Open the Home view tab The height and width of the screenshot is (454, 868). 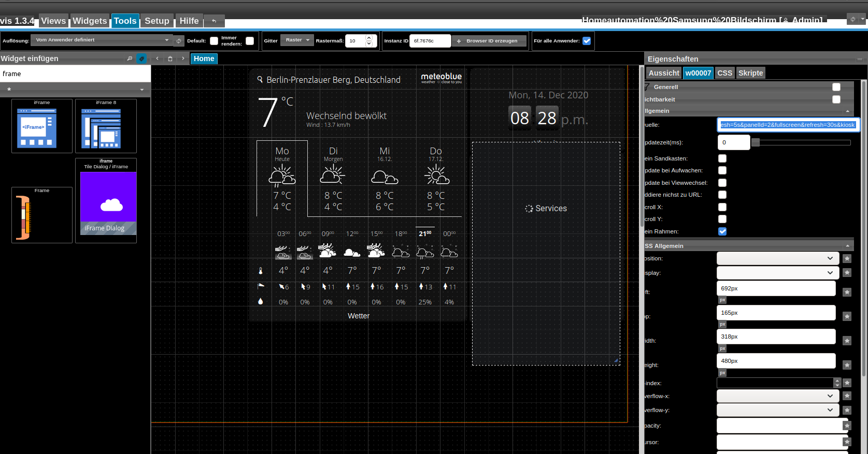click(x=204, y=58)
